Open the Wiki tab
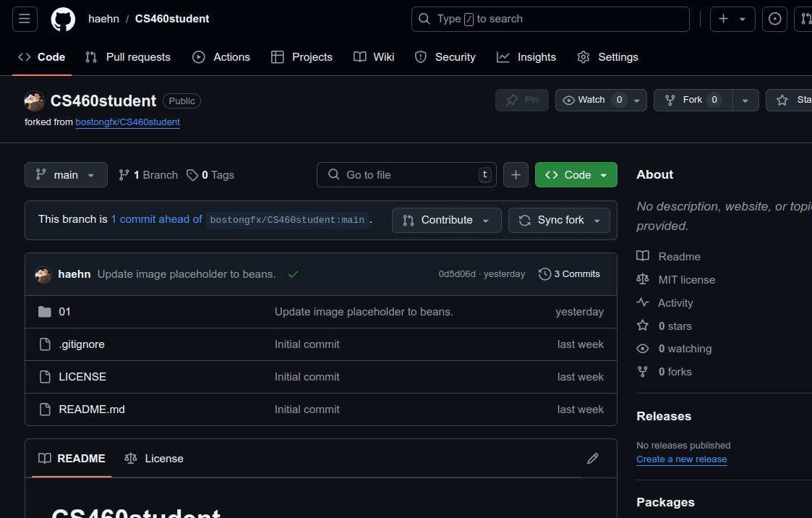The height and width of the screenshot is (518, 812). point(374,57)
